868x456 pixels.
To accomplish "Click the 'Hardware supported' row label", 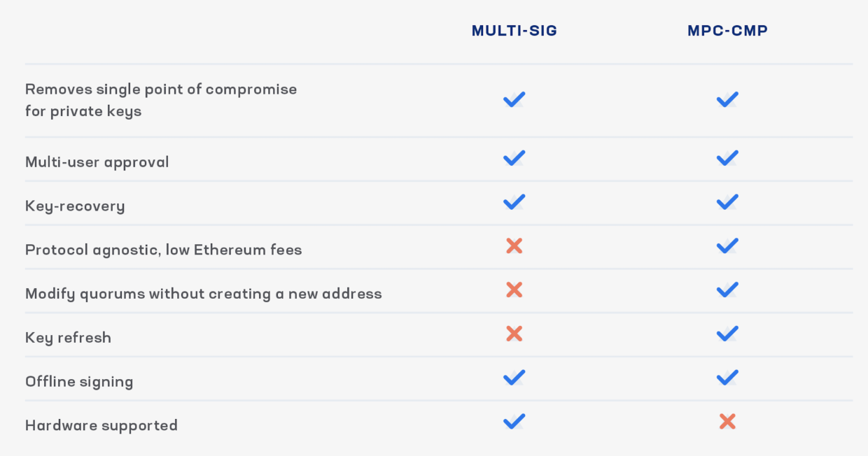I will click(x=101, y=425).
